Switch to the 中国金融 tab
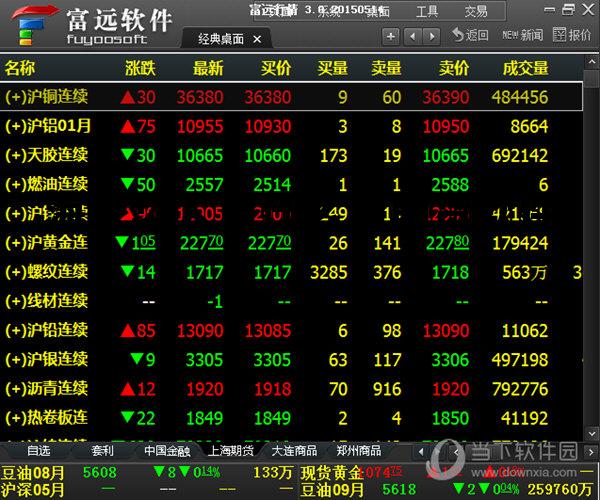 point(167,451)
